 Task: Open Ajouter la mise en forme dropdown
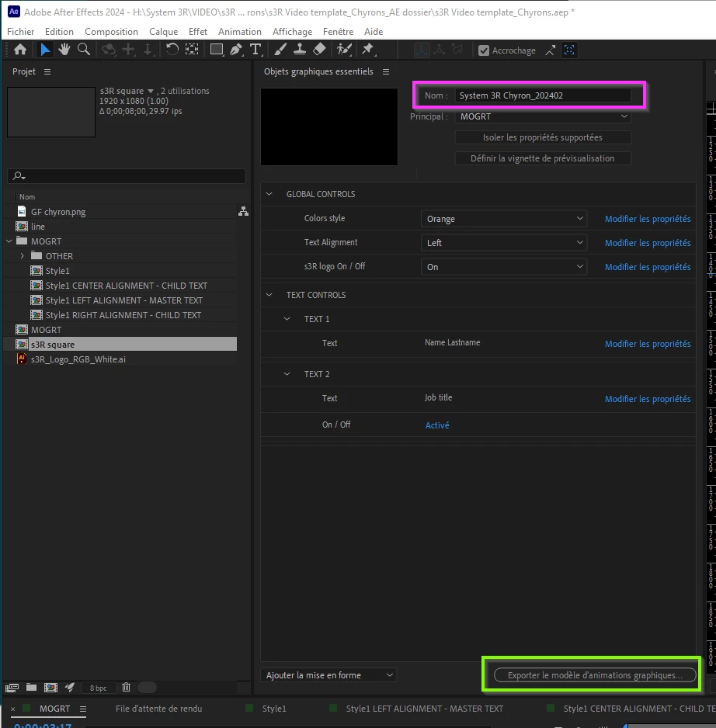(x=328, y=675)
